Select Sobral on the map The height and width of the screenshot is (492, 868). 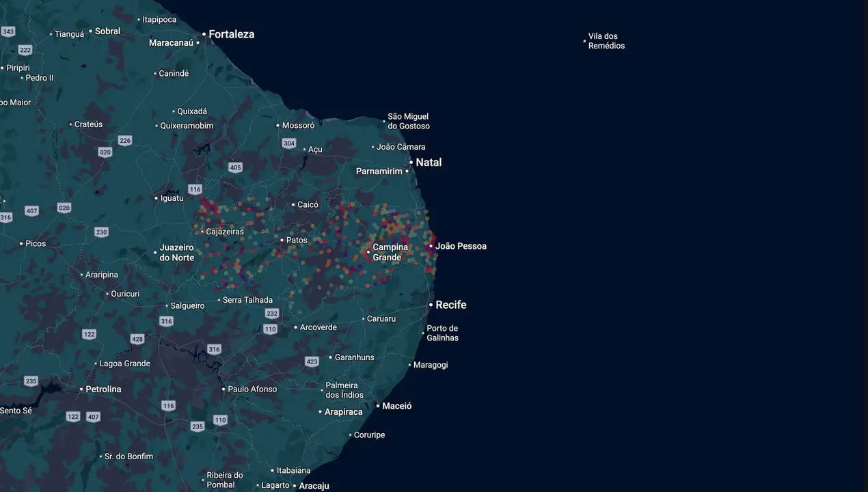click(x=107, y=31)
